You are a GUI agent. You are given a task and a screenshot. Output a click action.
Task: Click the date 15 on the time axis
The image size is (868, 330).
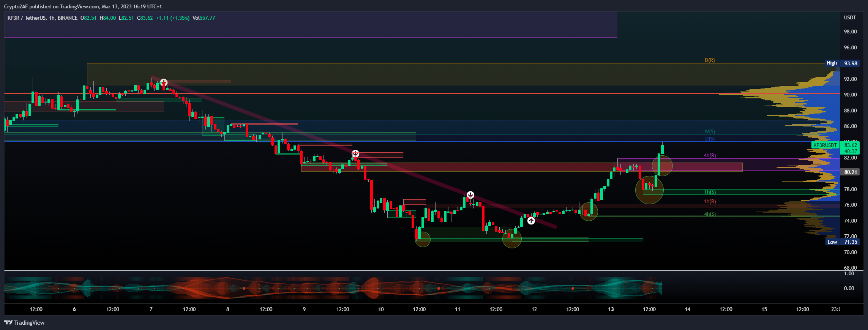pyautogui.click(x=764, y=309)
